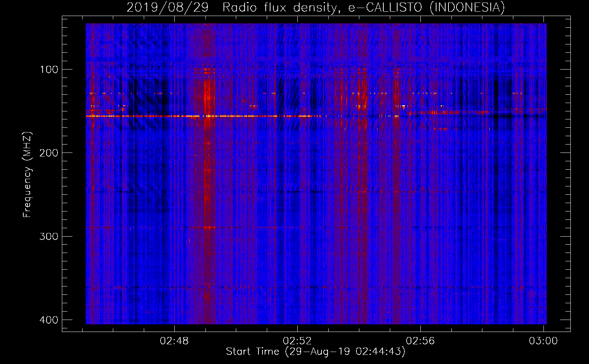Click the "200" frequency tick label
The width and height of the screenshot is (589, 364).
[x=49, y=153]
